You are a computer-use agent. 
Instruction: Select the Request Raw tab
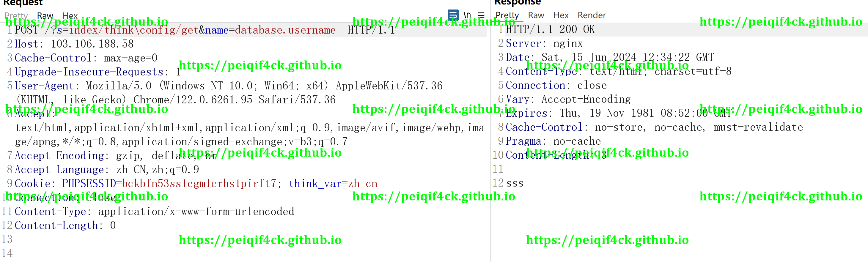tap(45, 15)
